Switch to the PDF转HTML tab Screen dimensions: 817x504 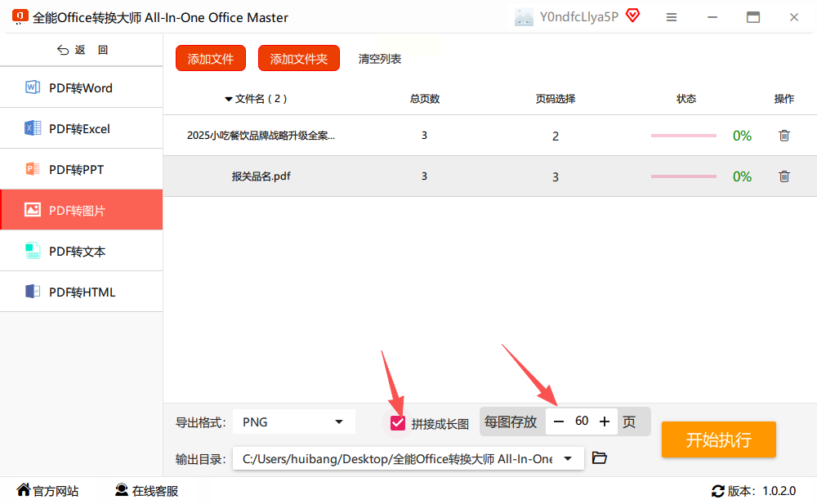point(81,292)
